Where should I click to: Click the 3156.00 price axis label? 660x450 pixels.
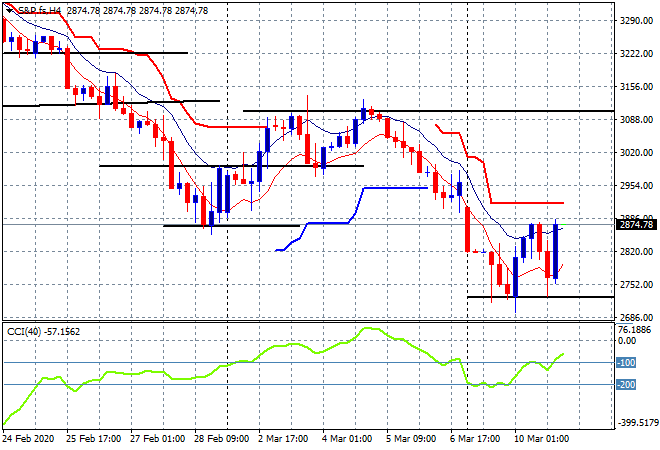(x=636, y=86)
